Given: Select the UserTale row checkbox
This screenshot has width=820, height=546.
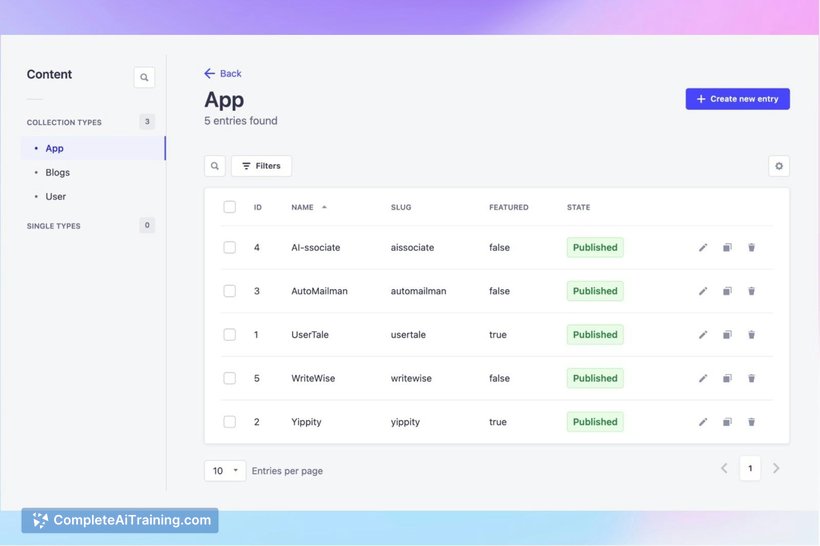Looking at the screenshot, I should click(x=230, y=335).
